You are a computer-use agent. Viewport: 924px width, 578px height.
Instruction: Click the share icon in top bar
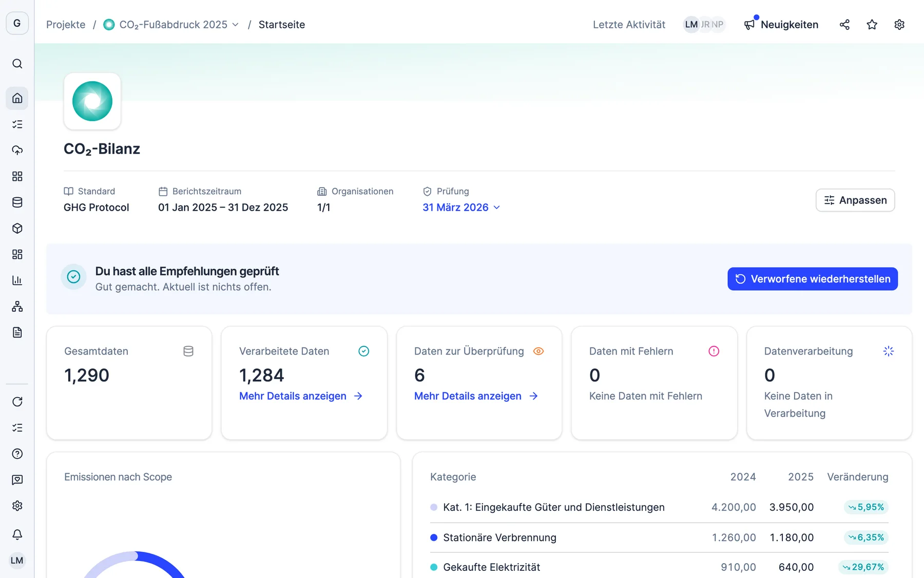[844, 24]
